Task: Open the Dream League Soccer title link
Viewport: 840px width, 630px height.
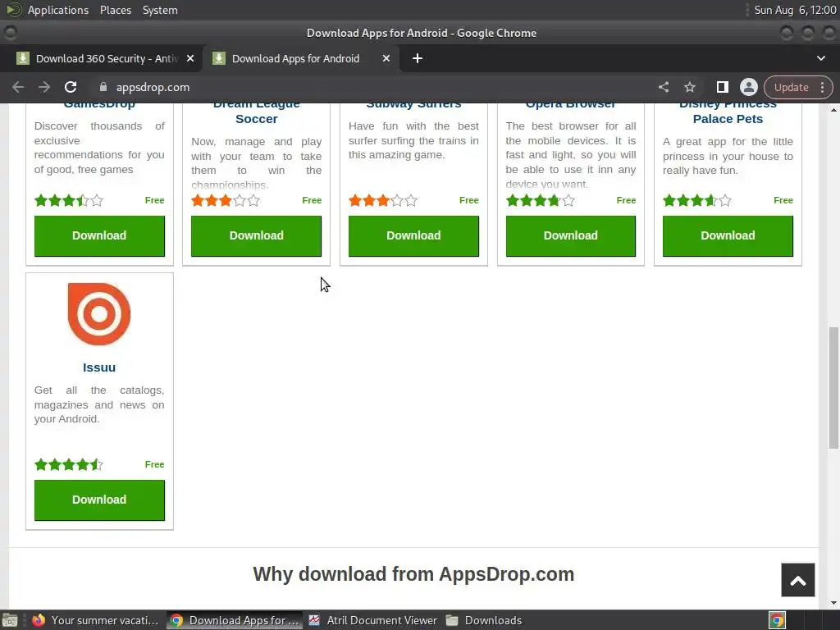Action: [x=257, y=112]
